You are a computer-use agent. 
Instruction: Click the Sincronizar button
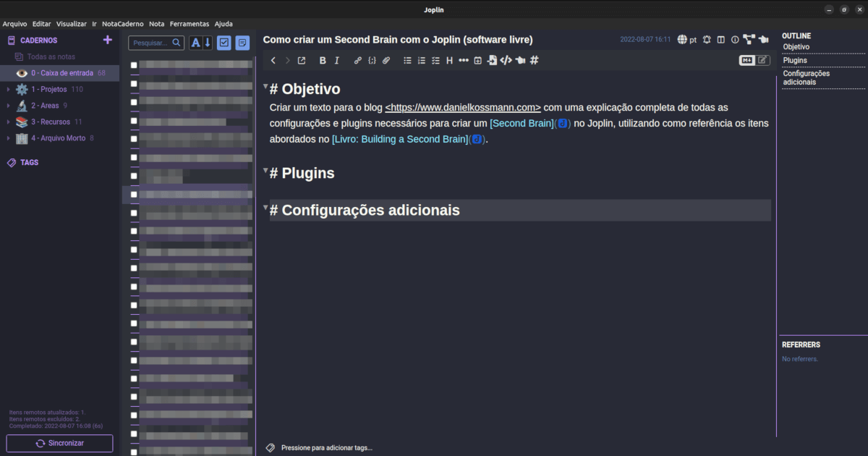coord(60,443)
